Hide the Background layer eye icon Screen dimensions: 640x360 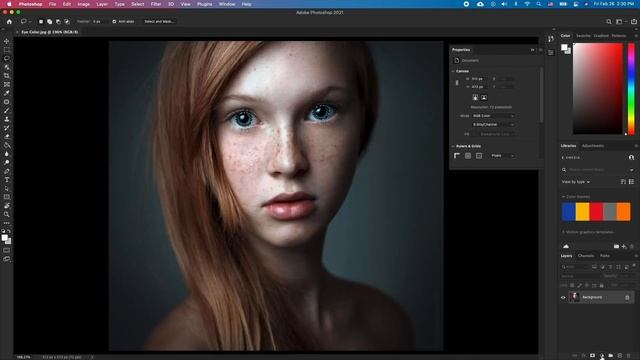click(563, 297)
